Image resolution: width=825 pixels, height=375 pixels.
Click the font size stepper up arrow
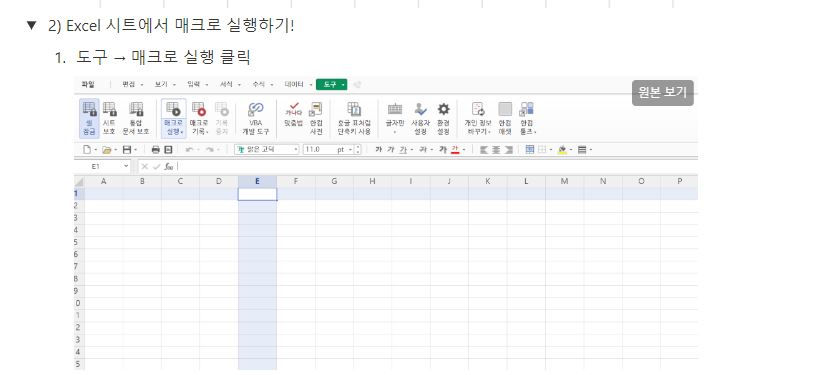pos(358,147)
